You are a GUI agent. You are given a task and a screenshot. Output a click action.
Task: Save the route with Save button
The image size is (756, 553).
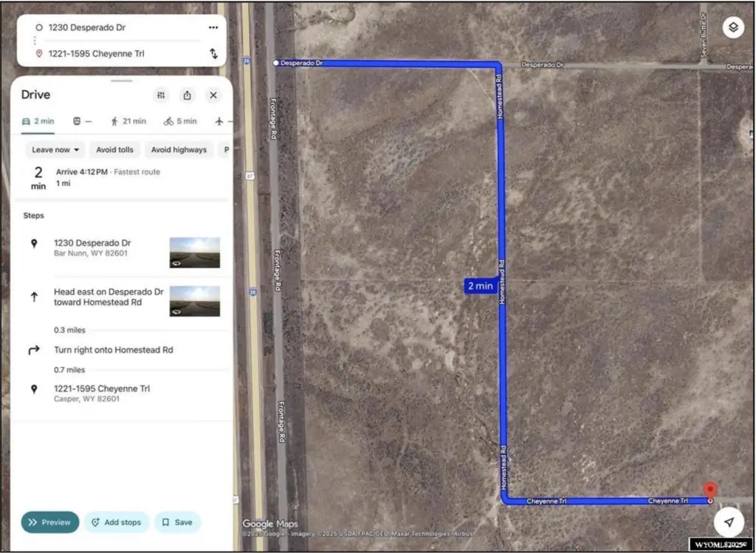pos(177,522)
